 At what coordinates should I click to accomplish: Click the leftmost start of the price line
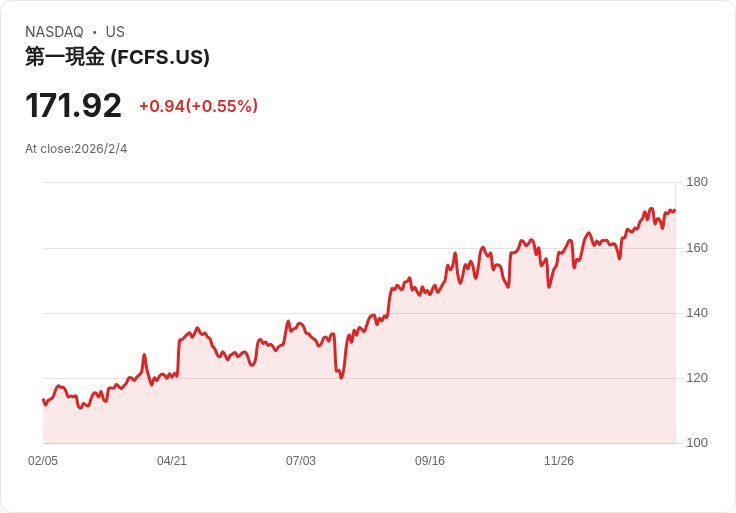(x=43, y=400)
